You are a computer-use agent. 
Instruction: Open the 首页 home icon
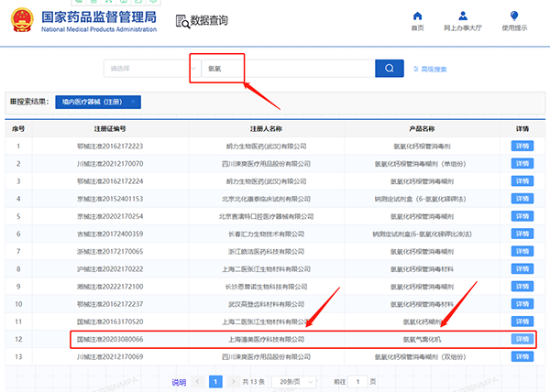418,16
